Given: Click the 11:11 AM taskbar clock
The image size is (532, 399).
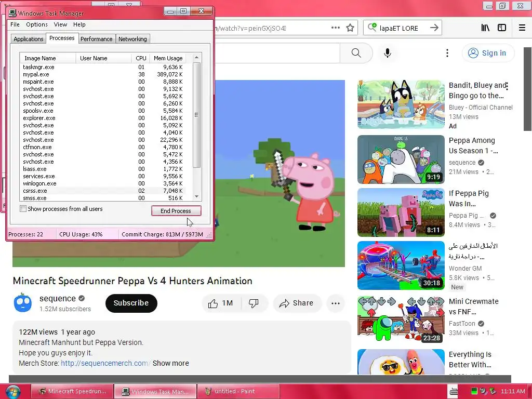Looking at the screenshot, I should [x=513, y=391].
